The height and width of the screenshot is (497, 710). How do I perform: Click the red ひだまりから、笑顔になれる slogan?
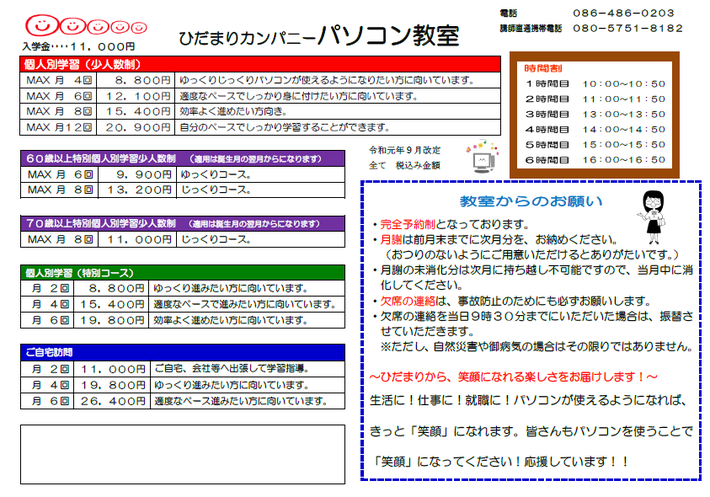pos(513,377)
